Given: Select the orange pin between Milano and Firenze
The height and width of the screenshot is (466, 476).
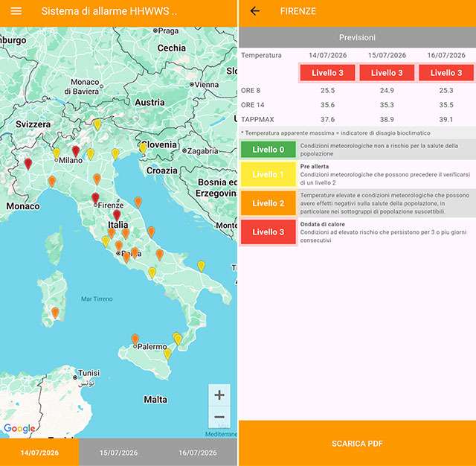Looking at the screenshot, I should click(x=97, y=179).
